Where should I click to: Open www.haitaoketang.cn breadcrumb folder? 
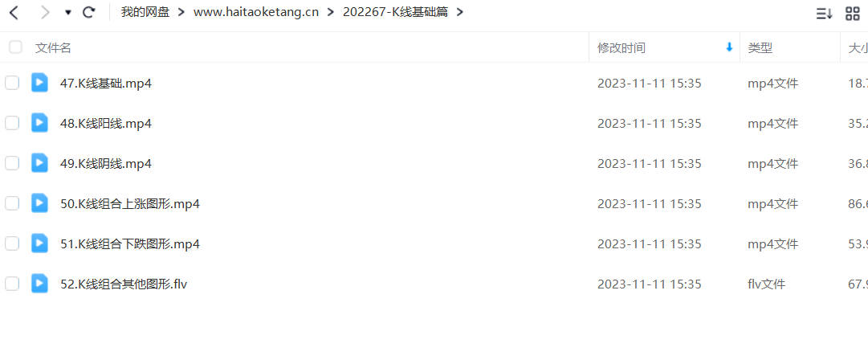point(256,12)
